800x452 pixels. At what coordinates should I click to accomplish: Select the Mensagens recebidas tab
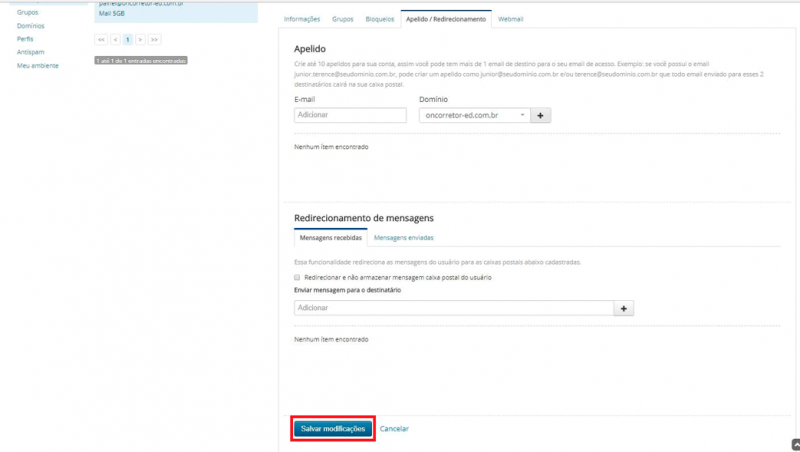coord(331,238)
